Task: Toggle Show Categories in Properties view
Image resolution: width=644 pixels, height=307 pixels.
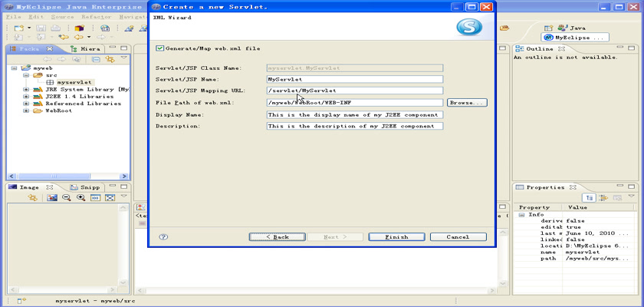Action: [590, 198]
